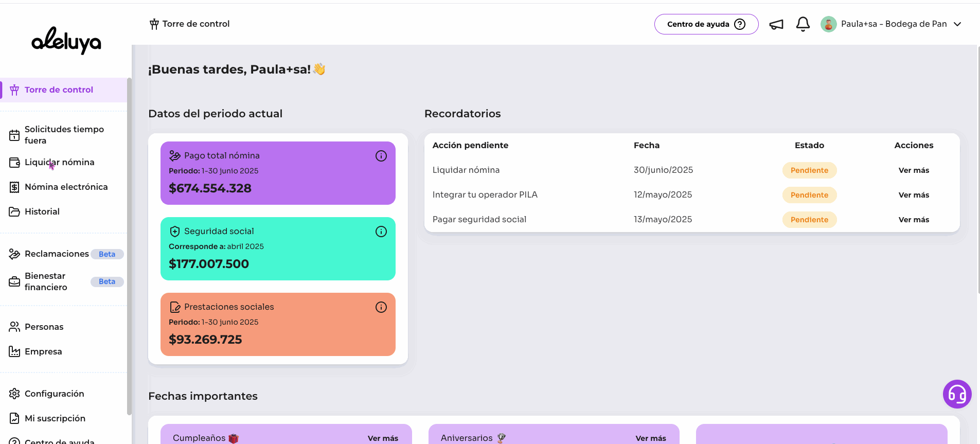Open Liquidar nómina from sidebar

pos(59,162)
